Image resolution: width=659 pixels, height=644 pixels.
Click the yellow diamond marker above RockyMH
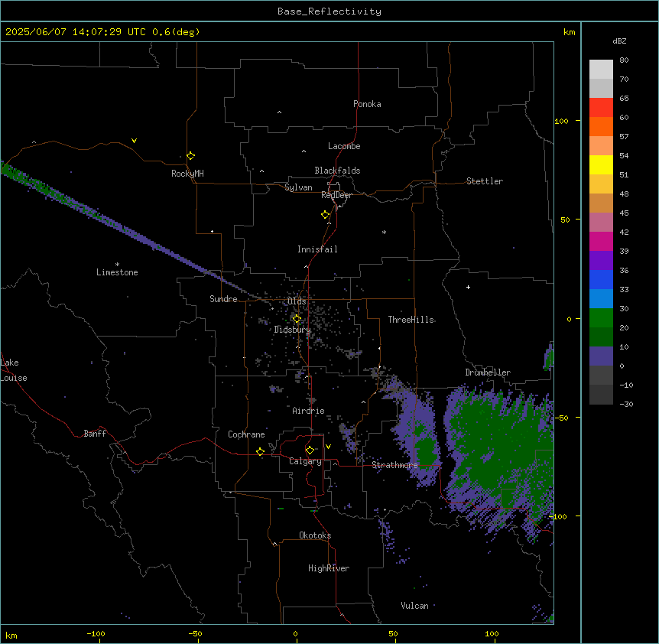coord(191,156)
